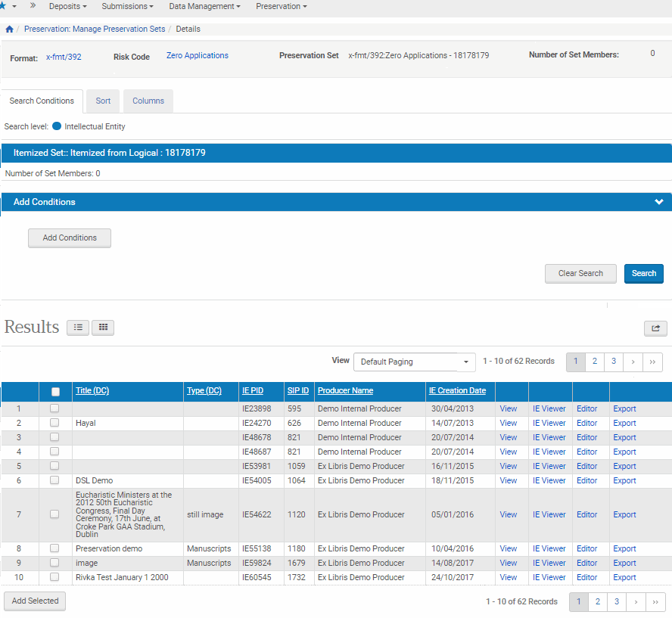Collapse the Add Conditions section chevron
This screenshot has height=618, width=672.
659,202
